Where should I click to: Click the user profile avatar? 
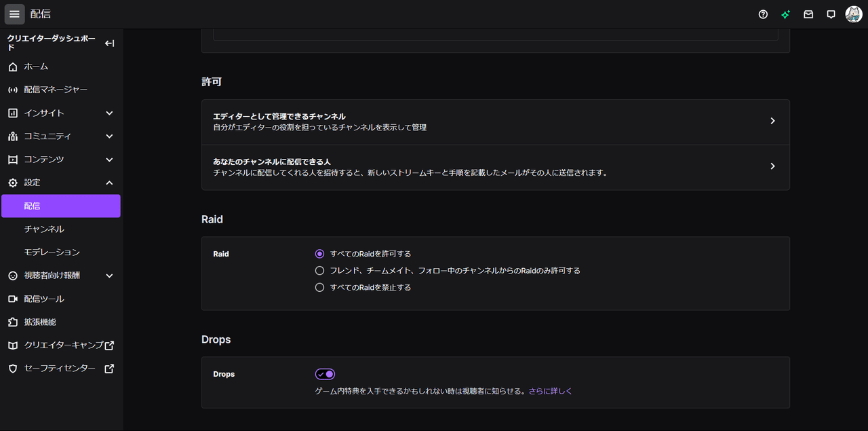(x=854, y=14)
